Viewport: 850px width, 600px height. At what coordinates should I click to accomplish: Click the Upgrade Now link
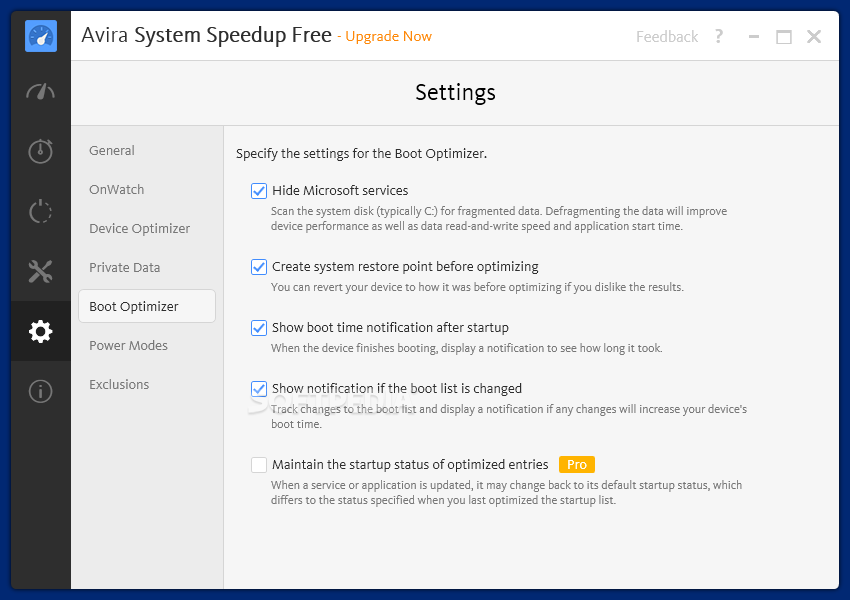coord(388,36)
